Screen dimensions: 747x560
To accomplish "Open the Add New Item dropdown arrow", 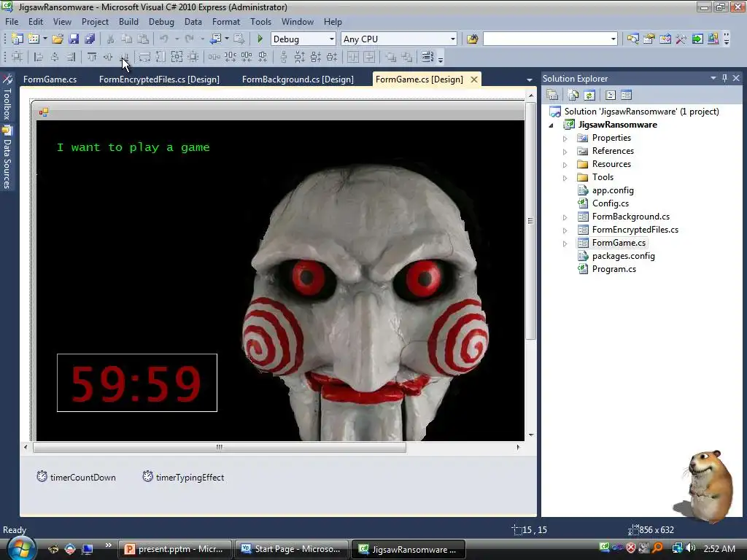I will point(44,39).
